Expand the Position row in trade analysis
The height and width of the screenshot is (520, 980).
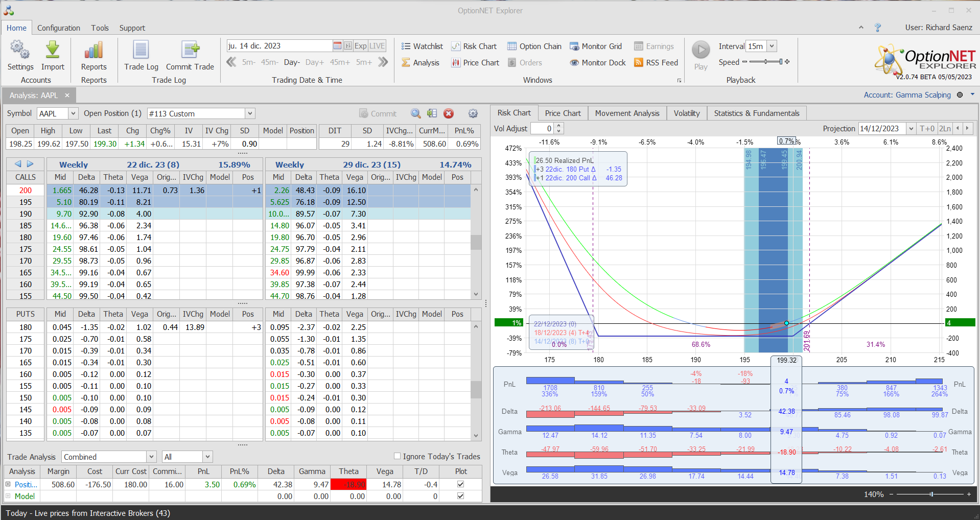[x=8, y=484]
